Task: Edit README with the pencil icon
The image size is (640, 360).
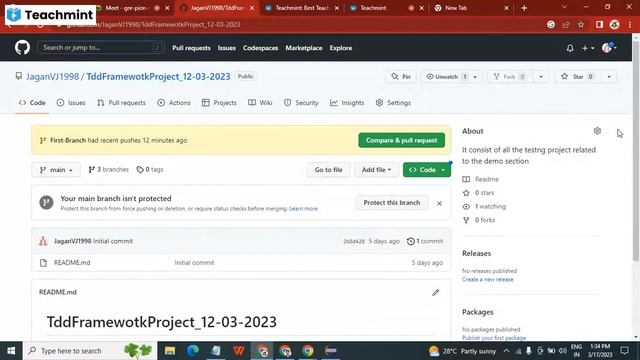Action: coord(436,293)
